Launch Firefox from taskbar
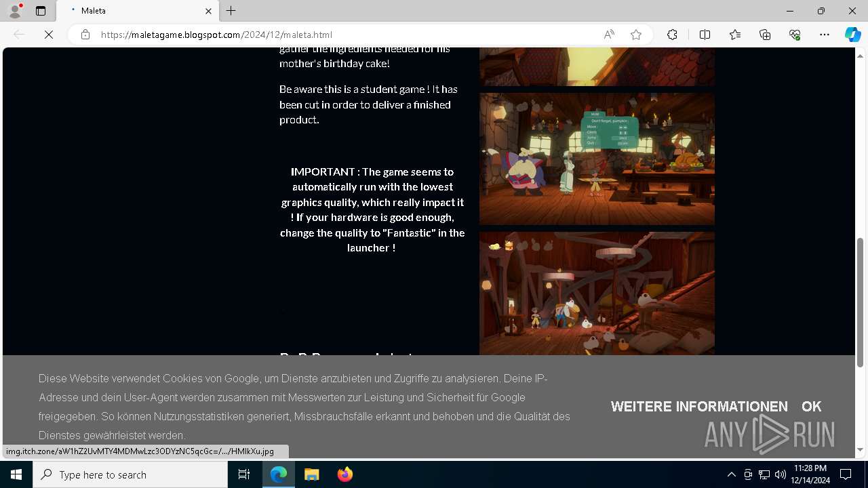The width and height of the screenshot is (868, 488). [345, 474]
